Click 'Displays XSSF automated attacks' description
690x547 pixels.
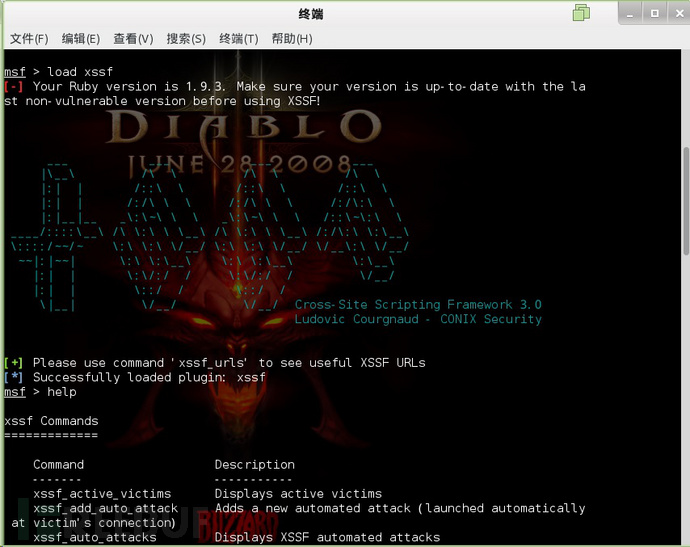(x=327, y=537)
